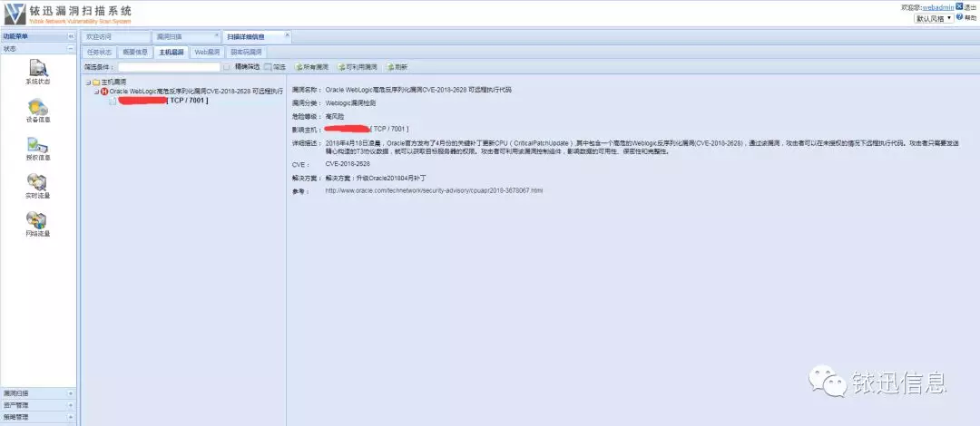Open the 网络流量 network traffic icon
The image size is (980, 426).
point(37,220)
